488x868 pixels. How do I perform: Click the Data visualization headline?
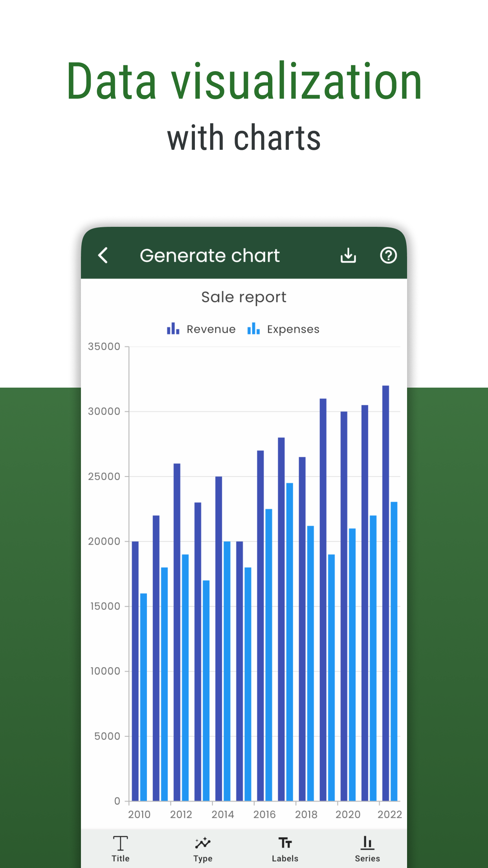click(244, 81)
